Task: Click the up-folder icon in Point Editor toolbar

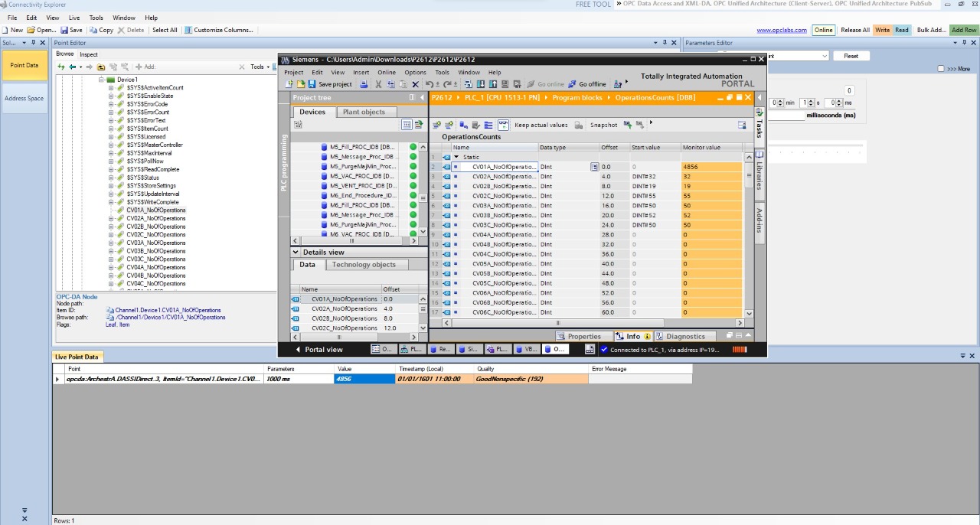Action: click(x=101, y=67)
